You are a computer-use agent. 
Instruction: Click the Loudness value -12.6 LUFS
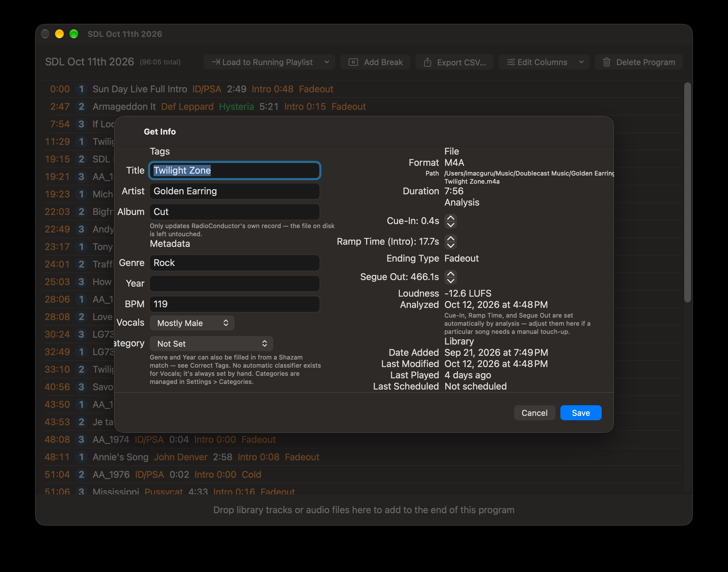click(468, 294)
